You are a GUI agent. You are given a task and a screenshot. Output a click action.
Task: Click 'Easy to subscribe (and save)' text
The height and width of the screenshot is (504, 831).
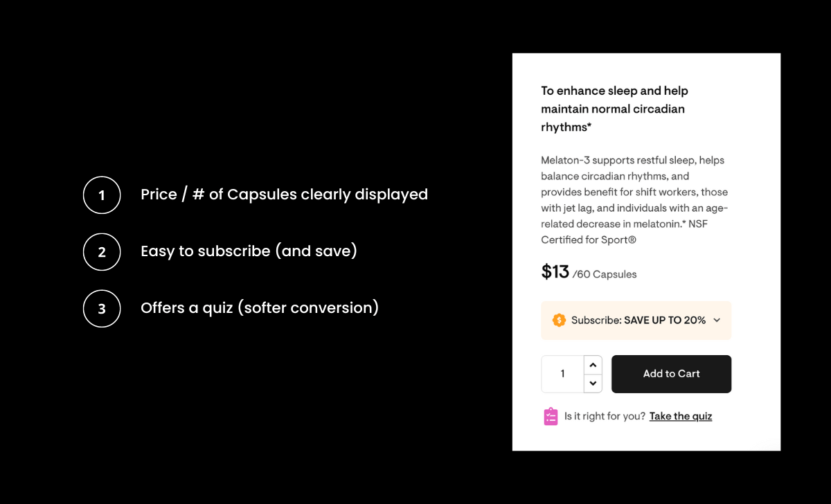coord(249,251)
